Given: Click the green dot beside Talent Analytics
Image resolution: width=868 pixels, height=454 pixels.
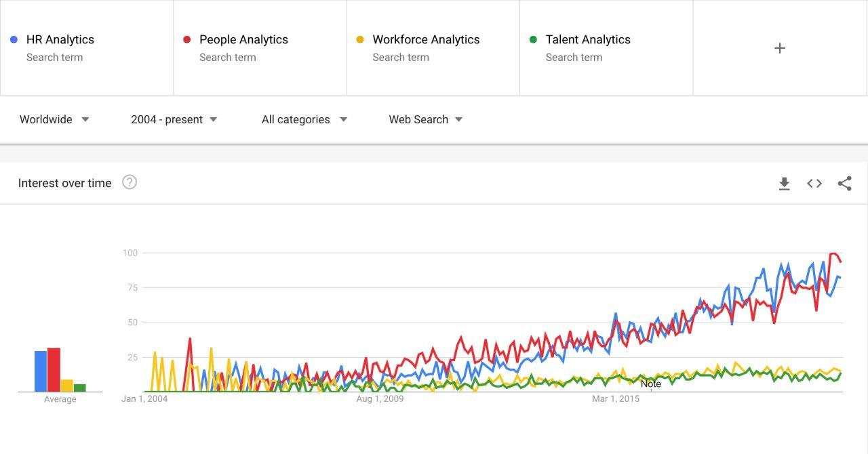Looking at the screenshot, I should pos(533,40).
